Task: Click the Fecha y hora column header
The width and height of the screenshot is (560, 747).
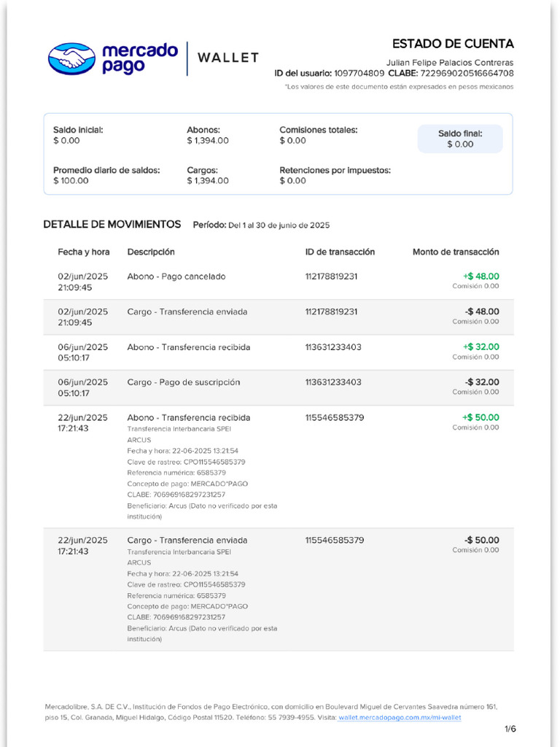Action: (84, 252)
